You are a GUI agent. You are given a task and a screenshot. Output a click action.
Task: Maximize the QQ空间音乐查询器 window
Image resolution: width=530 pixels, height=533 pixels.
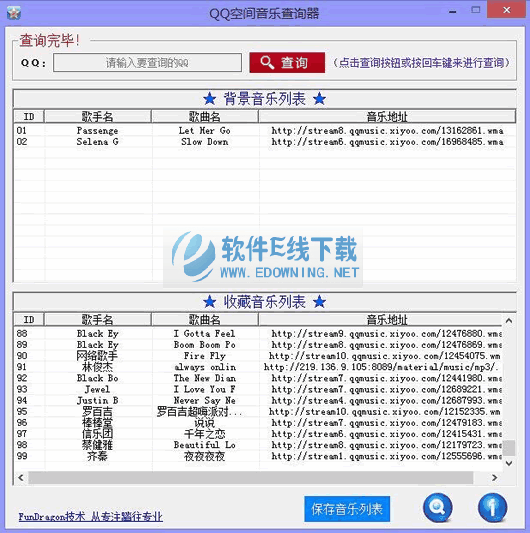(x=476, y=10)
